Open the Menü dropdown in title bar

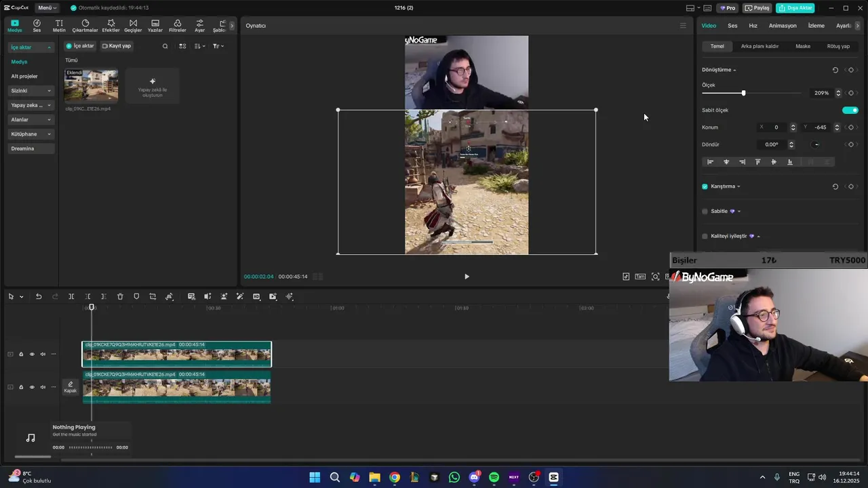[47, 8]
